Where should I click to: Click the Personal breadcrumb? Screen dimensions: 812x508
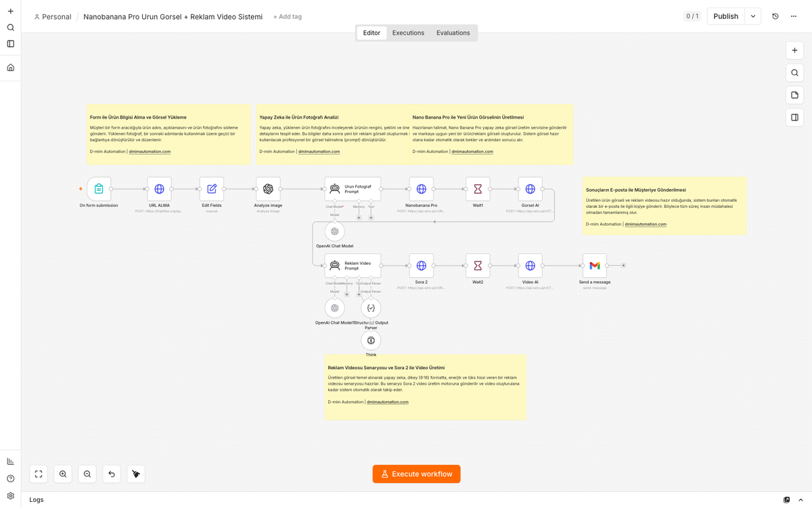click(x=52, y=16)
